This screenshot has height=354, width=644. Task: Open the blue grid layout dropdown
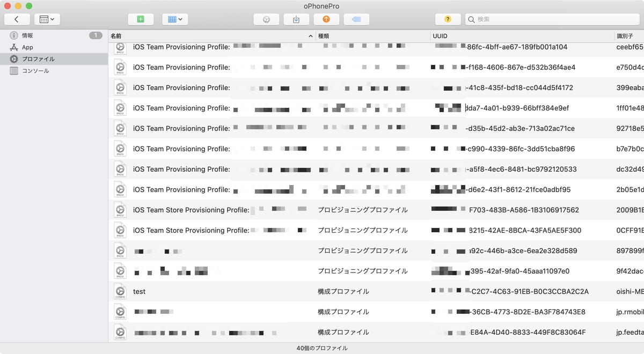tap(175, 19)
